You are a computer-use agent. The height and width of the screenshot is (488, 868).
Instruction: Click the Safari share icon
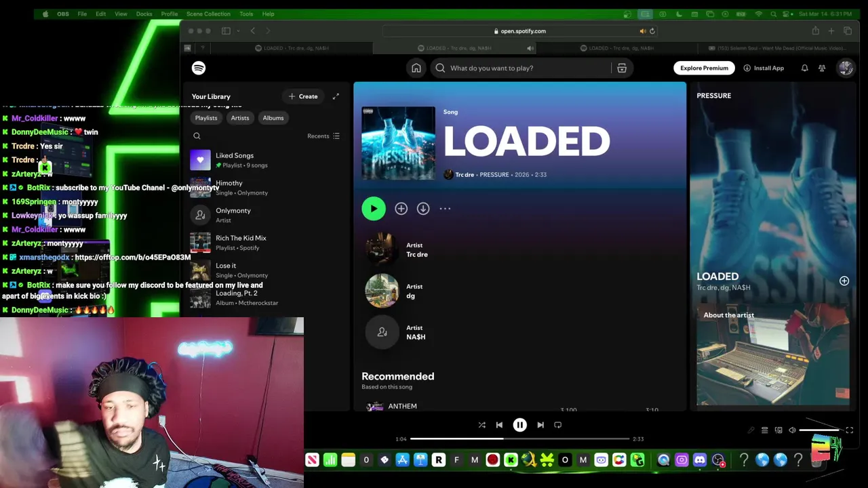pyautogui.click(x=815, y=31)
